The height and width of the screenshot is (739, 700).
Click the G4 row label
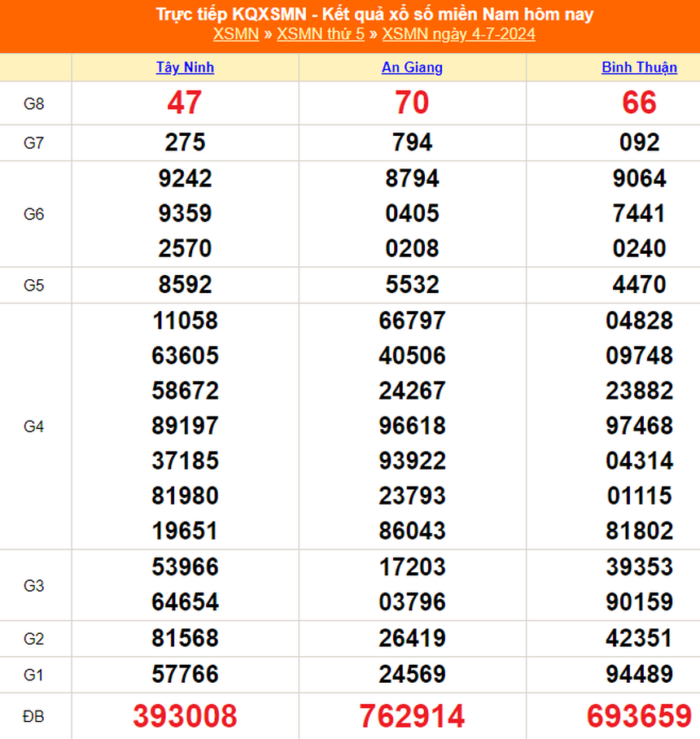click(x=34, y=426)
